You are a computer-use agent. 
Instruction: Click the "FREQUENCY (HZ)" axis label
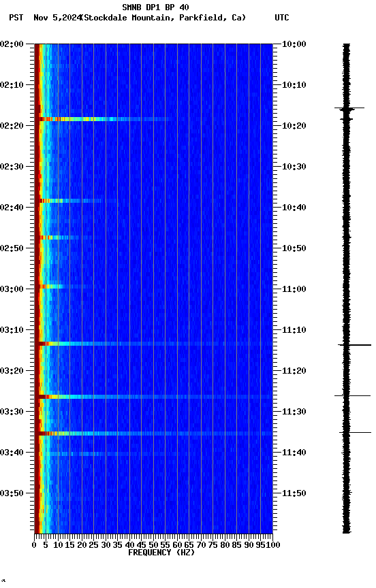[x=161, y=553]
